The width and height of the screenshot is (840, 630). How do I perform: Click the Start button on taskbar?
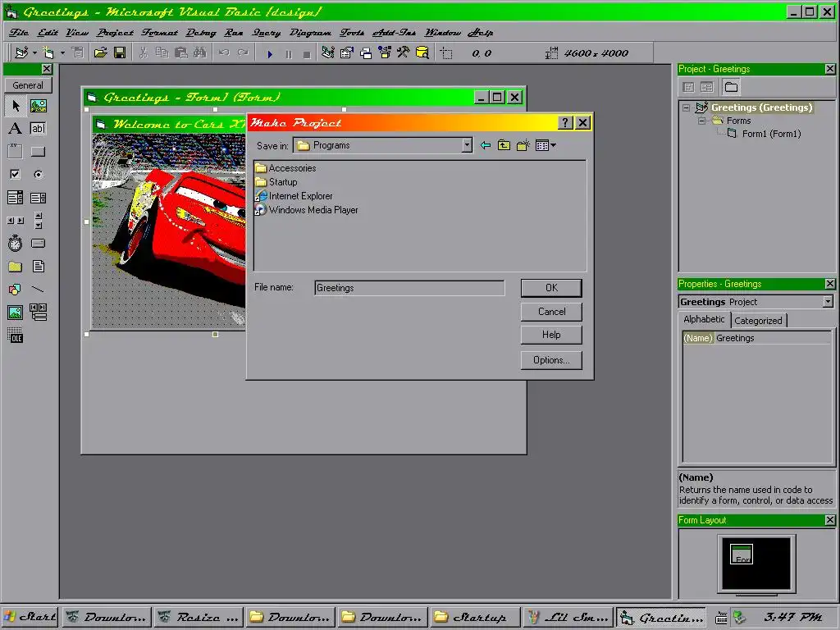(x=30, y=617)
